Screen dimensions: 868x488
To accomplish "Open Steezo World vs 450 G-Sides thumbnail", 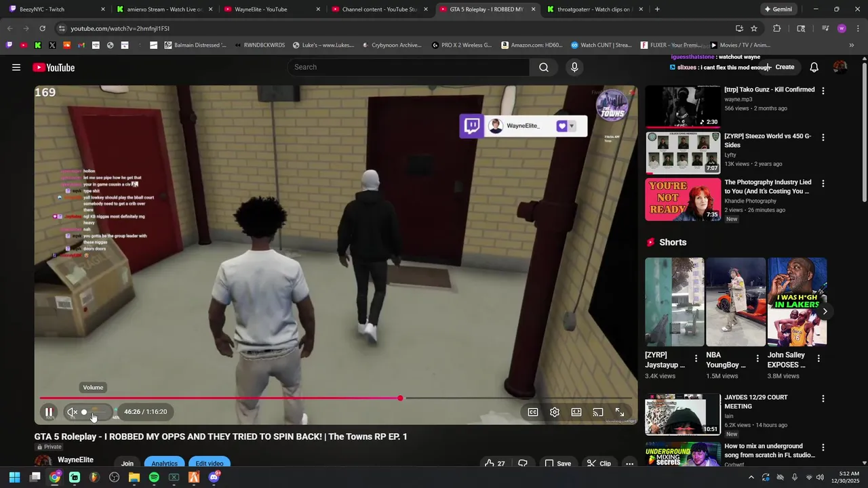I will (683, 152).
